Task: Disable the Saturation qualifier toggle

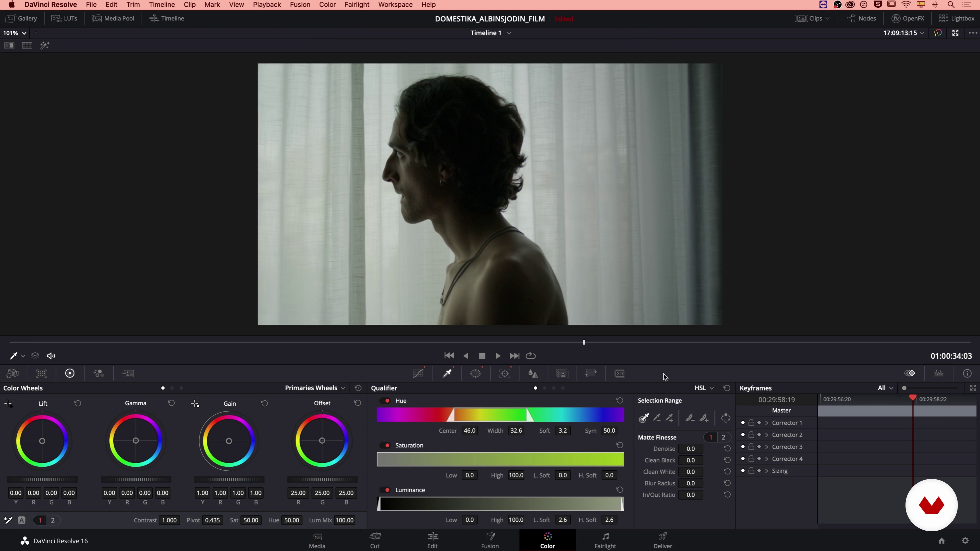Action: (x=387, y=445)
